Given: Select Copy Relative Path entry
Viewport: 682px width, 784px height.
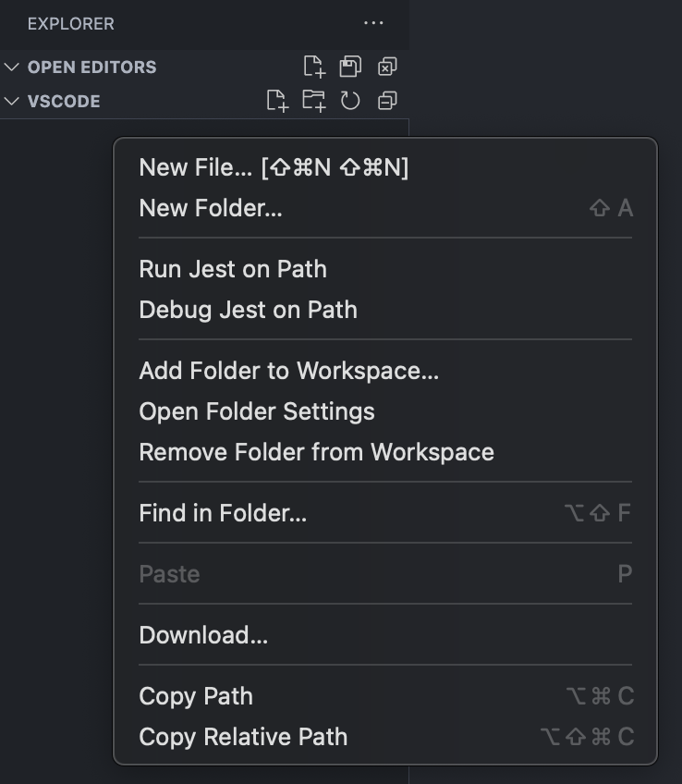Looking at the screenshot, I should pos(385,737).
